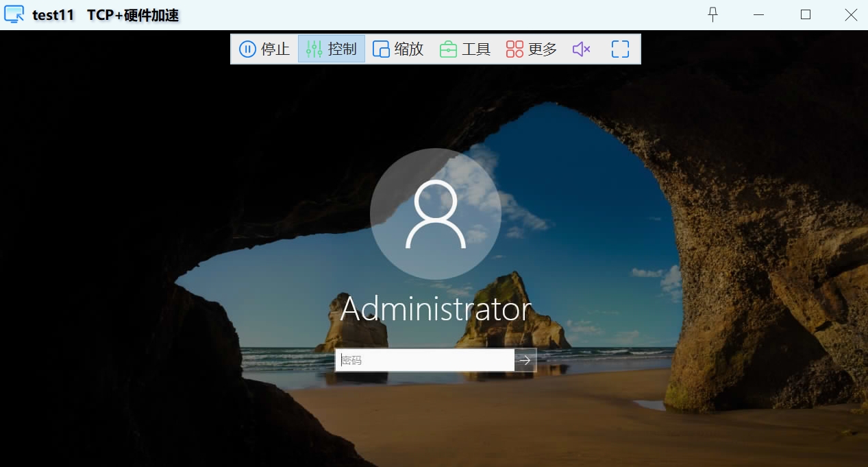This screenshot has height=467, width=868.
Task: Toggle the muted speaker icon
Action: [x=581, y=49]
